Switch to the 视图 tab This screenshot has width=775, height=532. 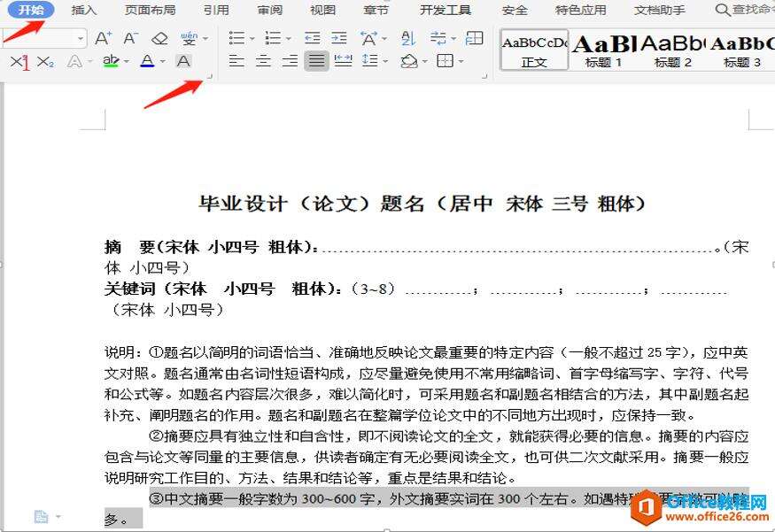[323, 10]
